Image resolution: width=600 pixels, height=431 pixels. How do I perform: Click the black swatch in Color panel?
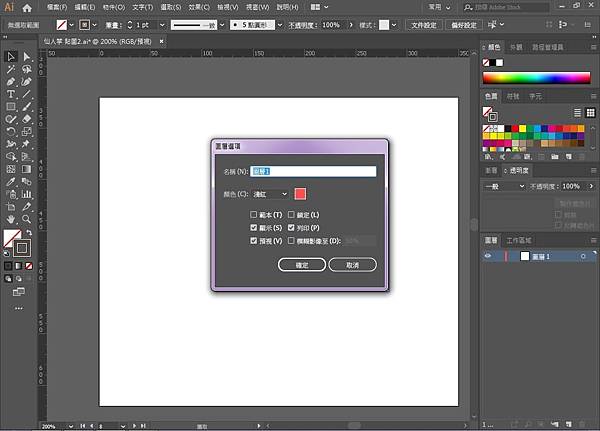point(493,62)
